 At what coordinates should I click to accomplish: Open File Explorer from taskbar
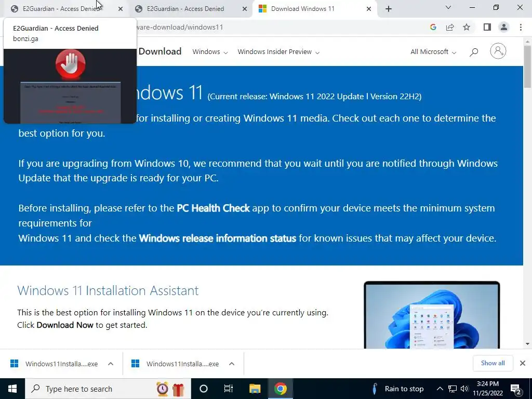pos(255,389)
